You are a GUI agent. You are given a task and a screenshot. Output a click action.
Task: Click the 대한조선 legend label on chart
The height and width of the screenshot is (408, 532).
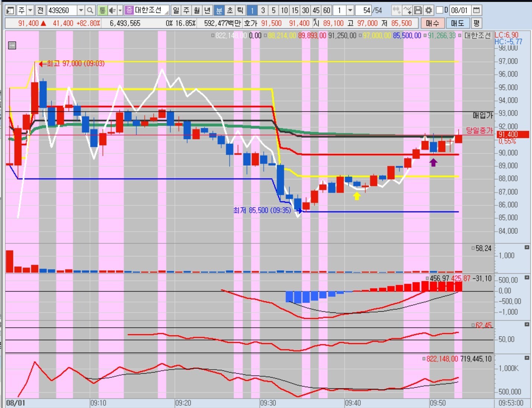[x=478, y=35]
